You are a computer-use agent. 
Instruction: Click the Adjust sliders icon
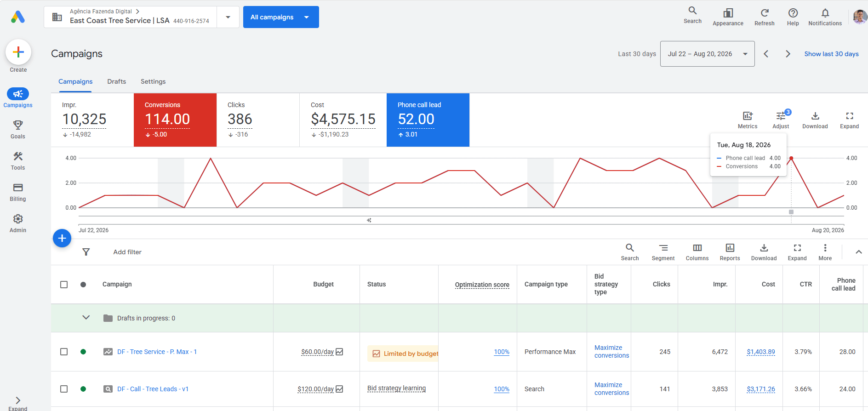[x=781, y=116]
